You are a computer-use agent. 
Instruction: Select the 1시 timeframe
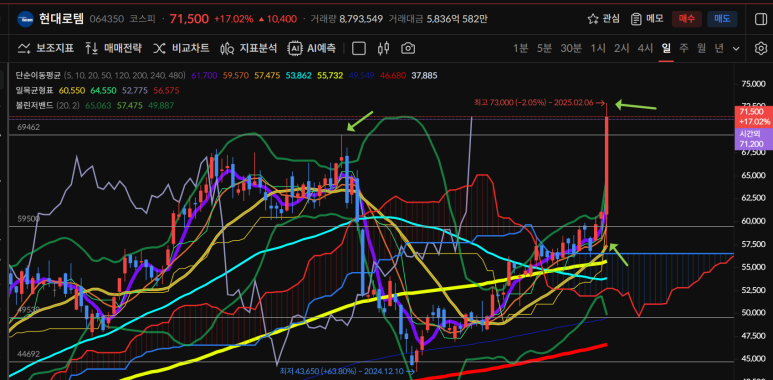point(598,48)
